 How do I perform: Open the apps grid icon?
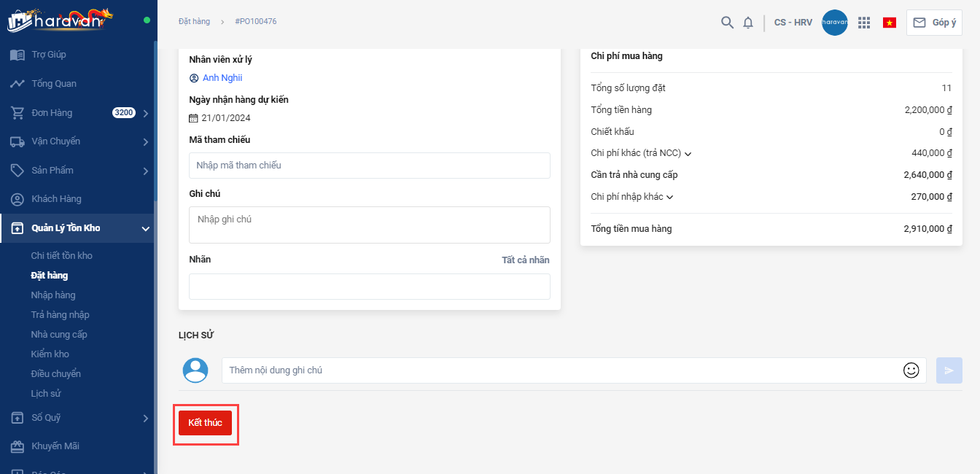(x=864, y=23)
